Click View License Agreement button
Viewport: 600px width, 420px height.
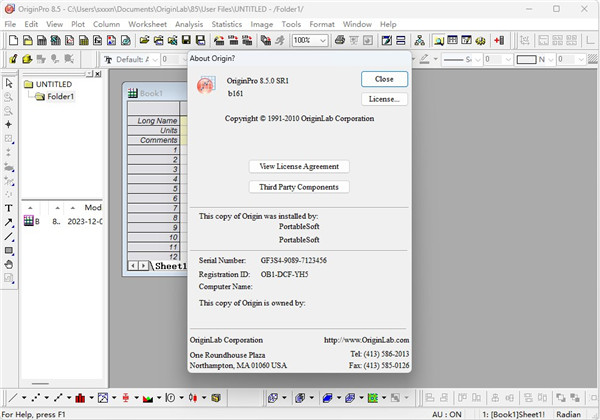[x=298, y=166]
